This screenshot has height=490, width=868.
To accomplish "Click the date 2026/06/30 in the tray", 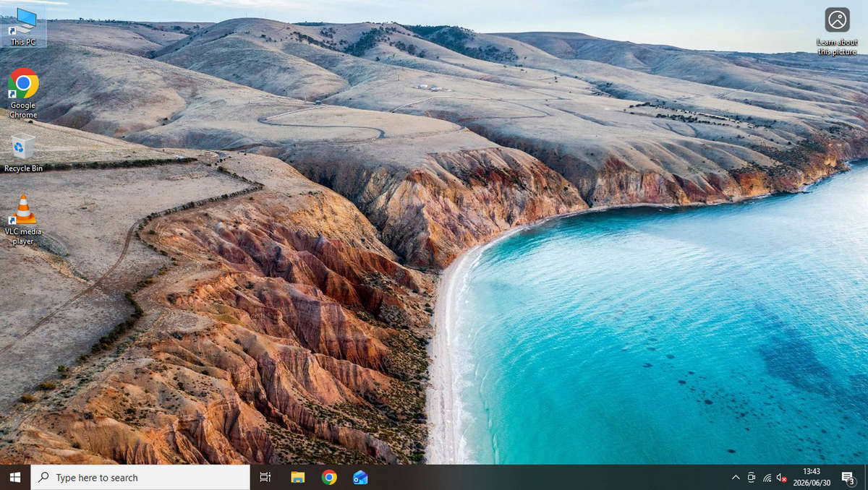I will pyautogui.click(x=812, y=483).
